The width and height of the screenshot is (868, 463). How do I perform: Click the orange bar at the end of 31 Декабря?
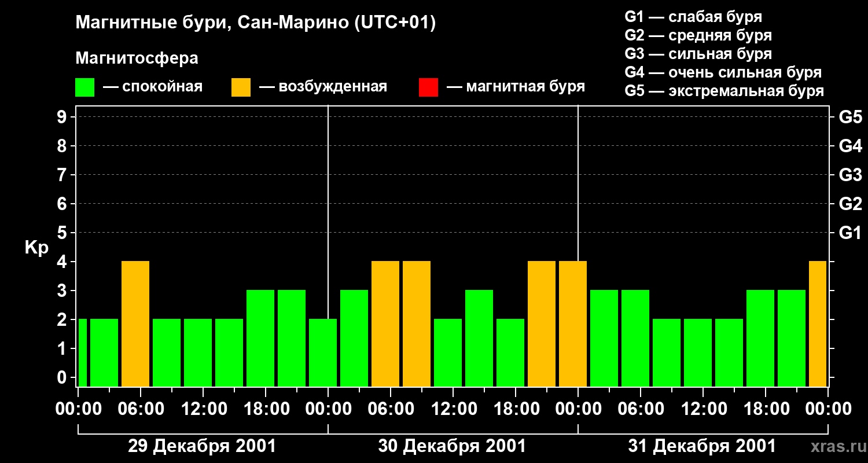[818, 324]
